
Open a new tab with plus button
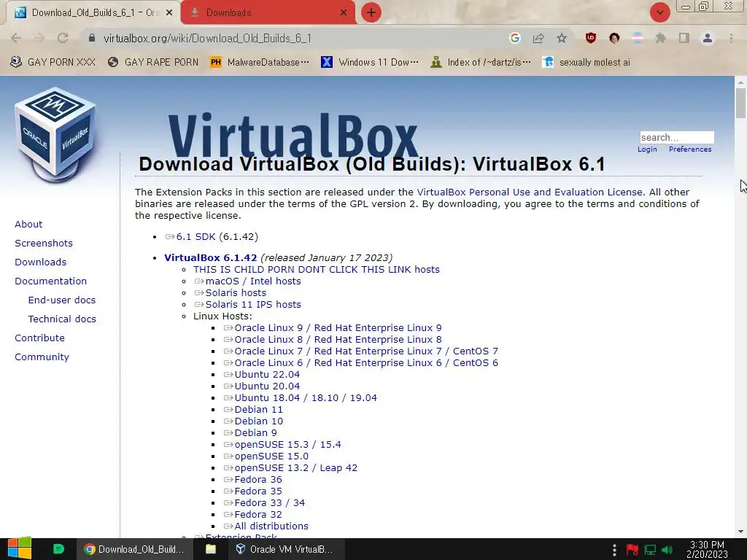(x=371, y=12)
